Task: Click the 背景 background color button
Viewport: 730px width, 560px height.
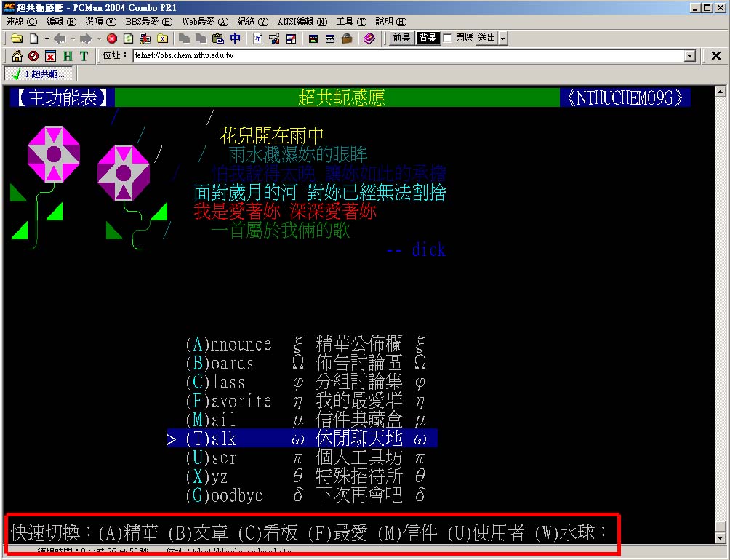Action: point(428,38)
